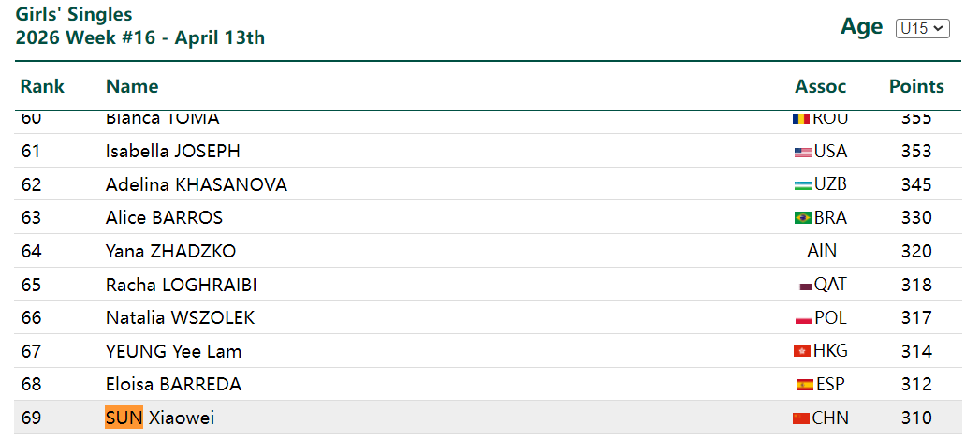Open Alice BARROS player entry

tap(164, 218)
